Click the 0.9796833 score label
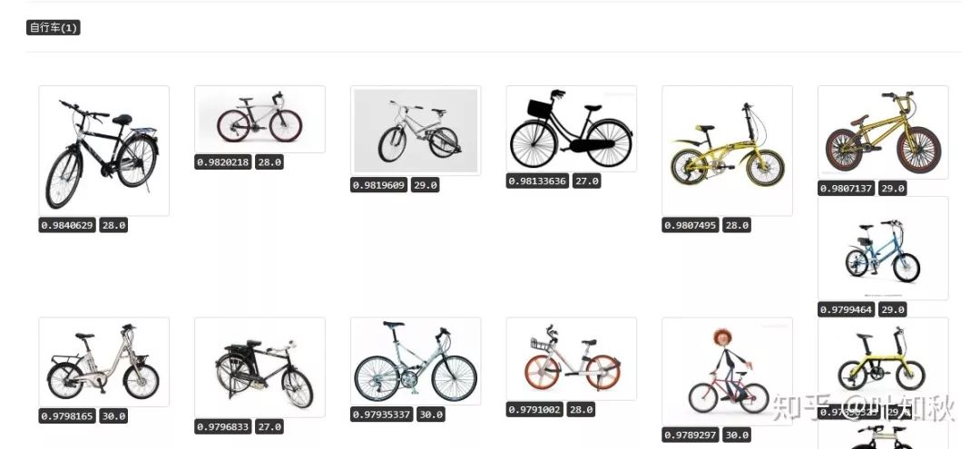 (x=224, y=426)
